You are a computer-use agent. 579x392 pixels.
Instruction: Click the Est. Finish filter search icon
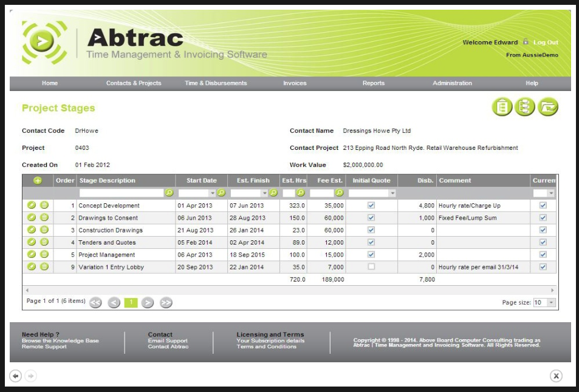tap(273, 193)
